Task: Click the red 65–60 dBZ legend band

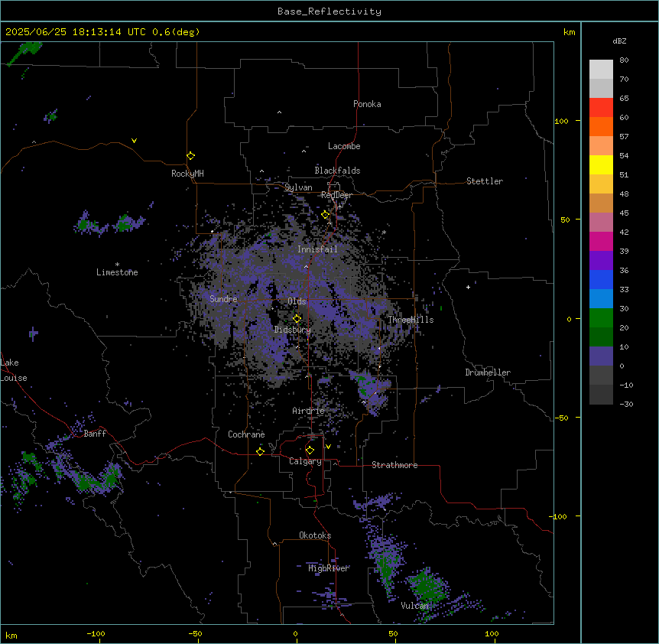Action: [x=601, y=108]
